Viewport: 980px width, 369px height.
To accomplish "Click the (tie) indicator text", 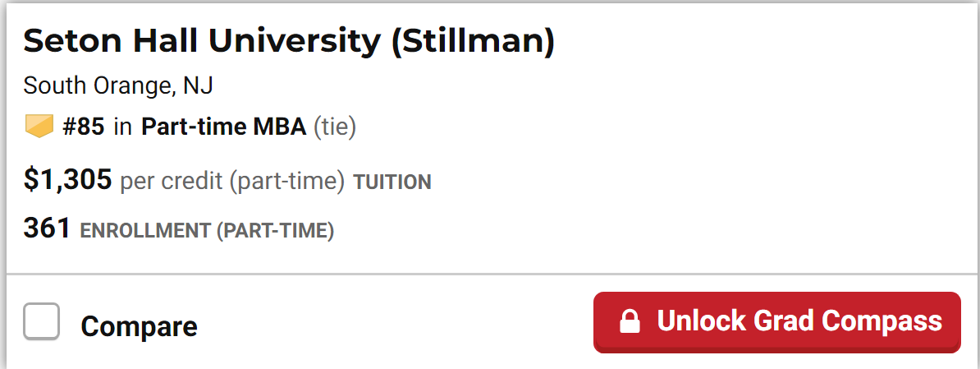I will [334, 127].
